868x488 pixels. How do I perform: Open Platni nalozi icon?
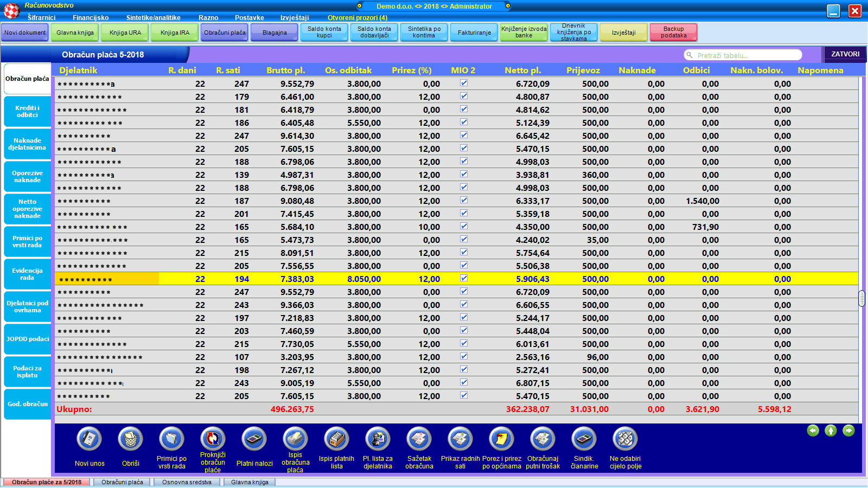point(254,439)
